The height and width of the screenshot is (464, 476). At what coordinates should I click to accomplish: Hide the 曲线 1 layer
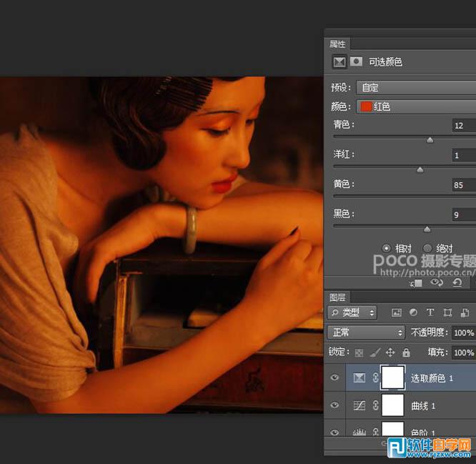pyautogui.click(x=334, y=405)
